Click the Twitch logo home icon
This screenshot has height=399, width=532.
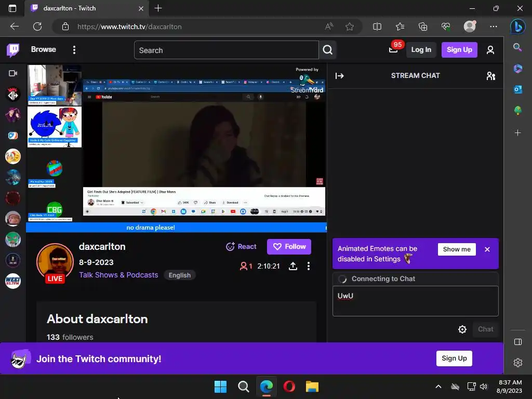(x=13, y=50)
